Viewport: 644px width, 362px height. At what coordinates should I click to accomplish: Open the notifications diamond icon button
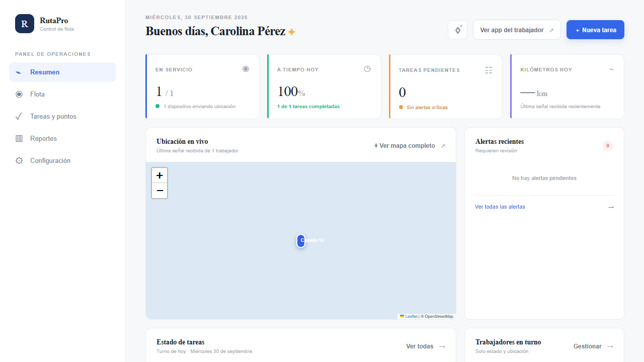click(458, 30)
